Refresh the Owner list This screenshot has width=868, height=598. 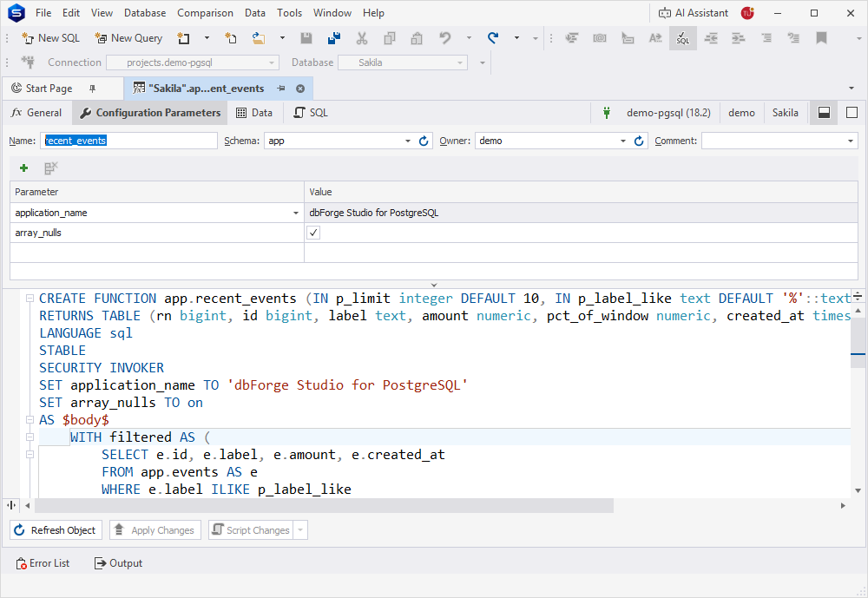click(x=639, y=141)
